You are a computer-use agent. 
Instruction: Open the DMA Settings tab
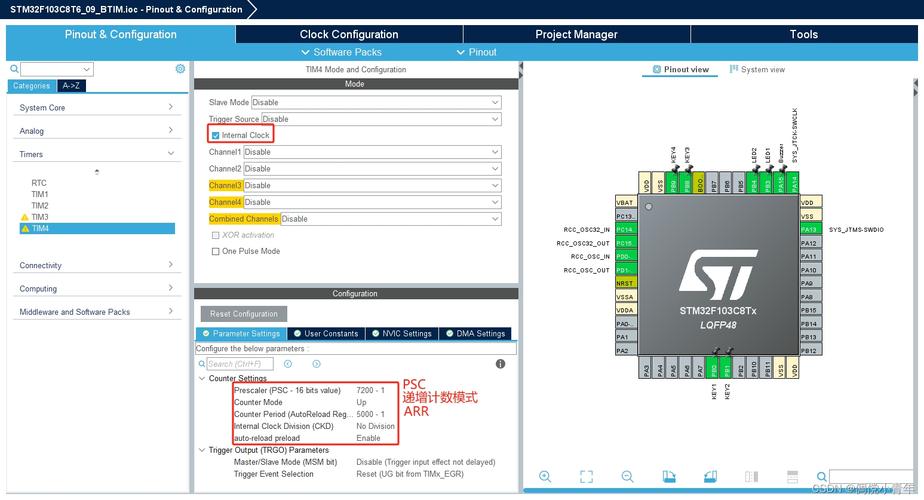tap(475, 334)
